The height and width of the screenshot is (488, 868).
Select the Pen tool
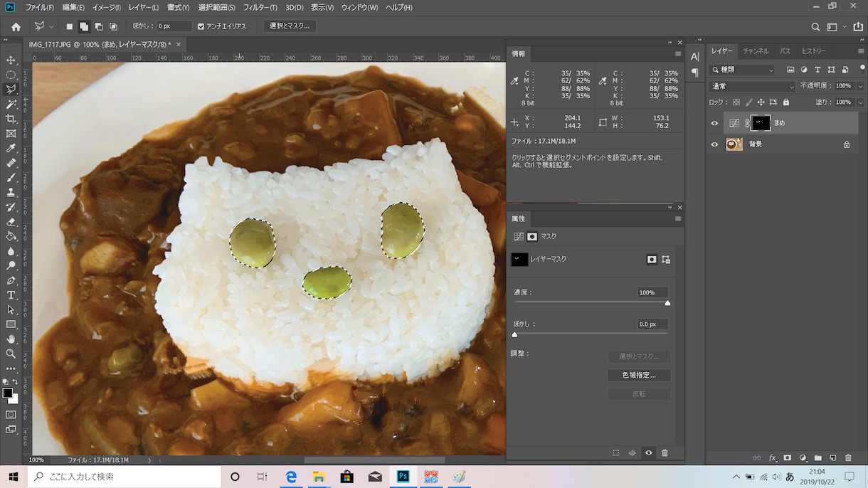pos(11,280)
